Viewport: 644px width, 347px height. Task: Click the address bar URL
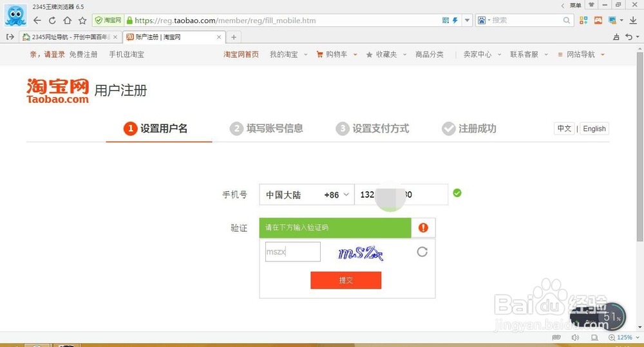tap(225, 20)
